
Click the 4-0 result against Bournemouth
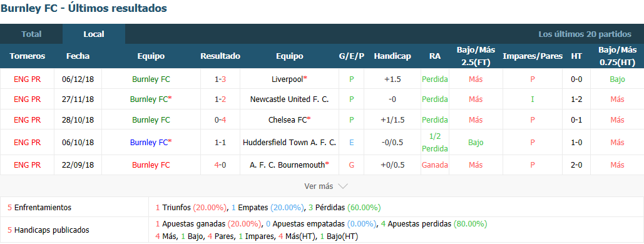point(220,165)
